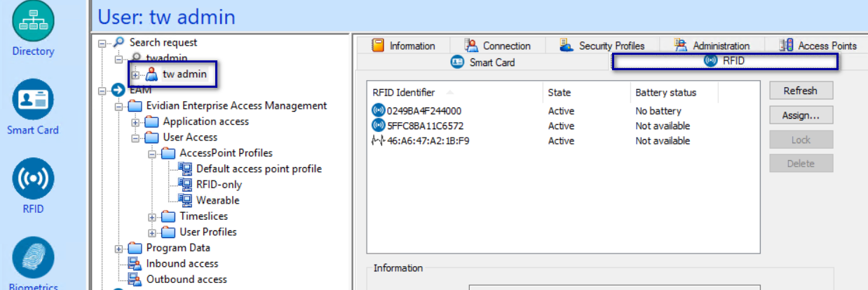Select the Default access point profile item
Screen dimensions: 868x290
click(x=259, y=169)
